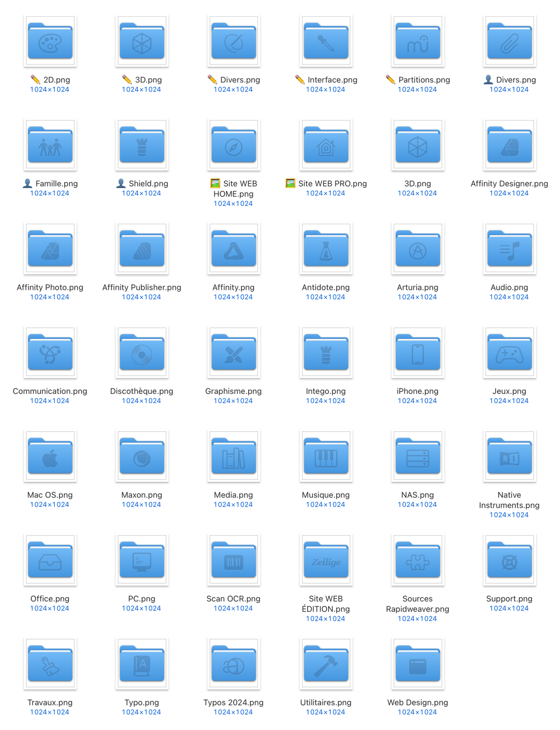This screenshot has width=560, height=730.
Task: Select the 1024×1024 size under Web Design.png
Action: pyautogui.click(x=417, y=712)
